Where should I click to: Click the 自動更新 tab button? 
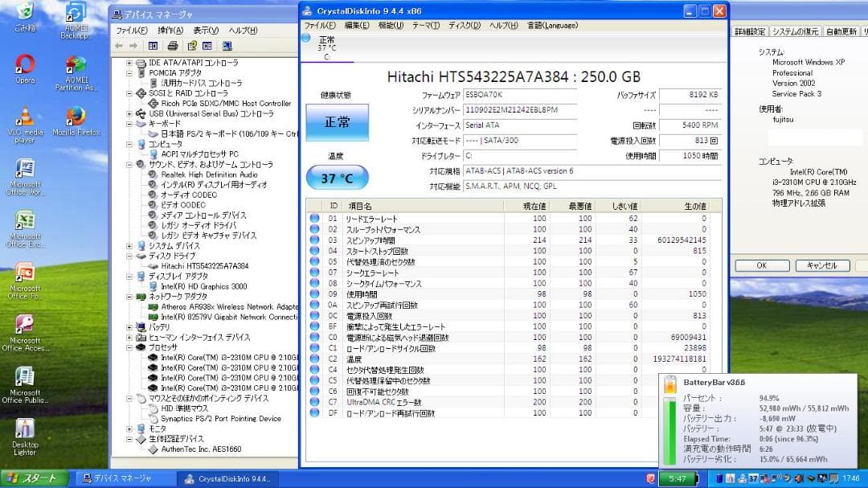(x=842, y=31)
